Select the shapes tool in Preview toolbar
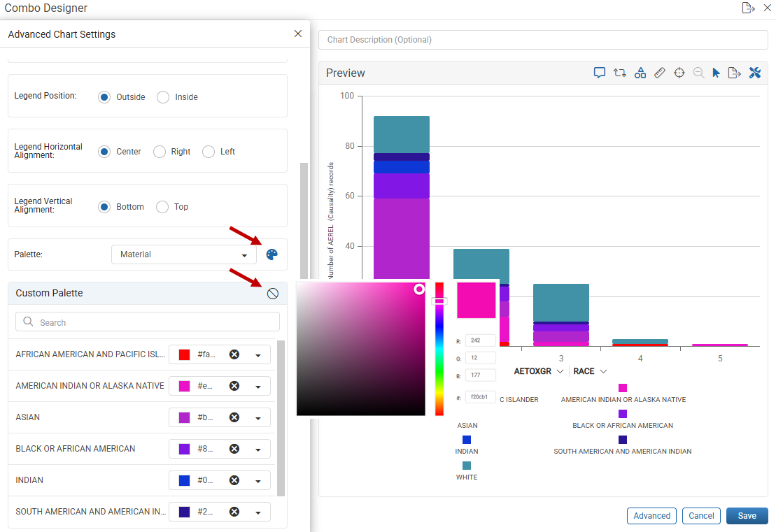The height and width of the screenshot is (532, 776). coord(640,73)
